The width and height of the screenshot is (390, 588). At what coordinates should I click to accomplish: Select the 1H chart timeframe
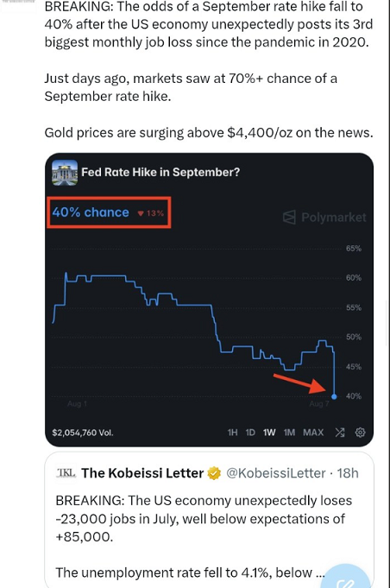tap(232, 433)
